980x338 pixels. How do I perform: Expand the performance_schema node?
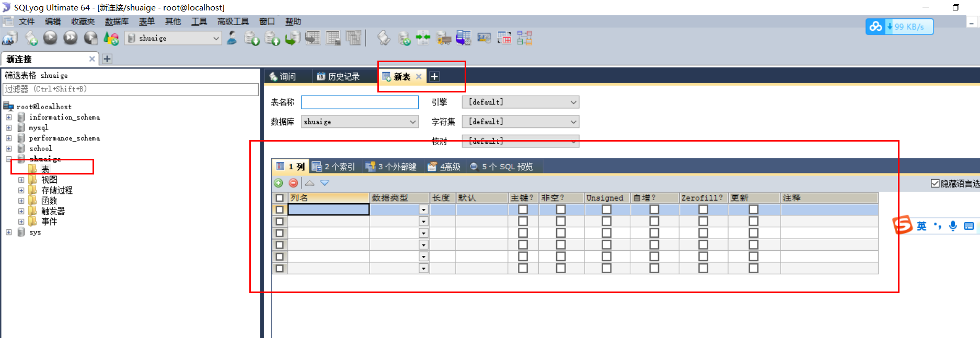9,138
